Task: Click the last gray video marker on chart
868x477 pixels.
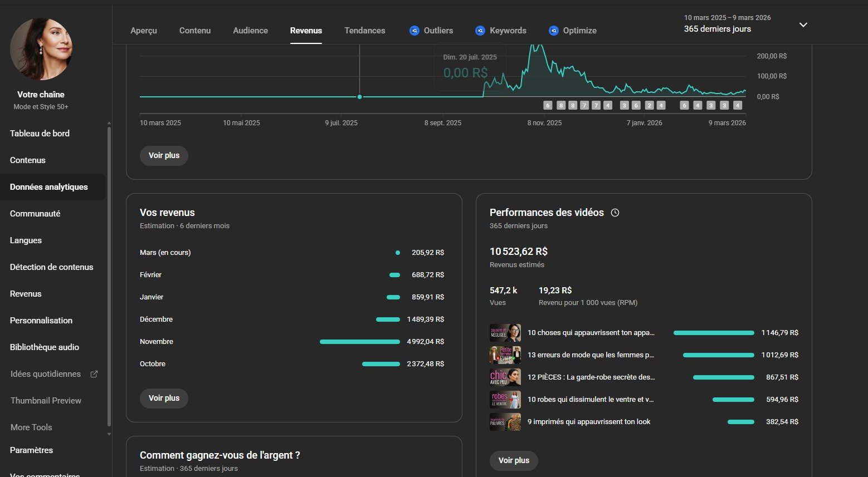Action: [x=738, y=105]
